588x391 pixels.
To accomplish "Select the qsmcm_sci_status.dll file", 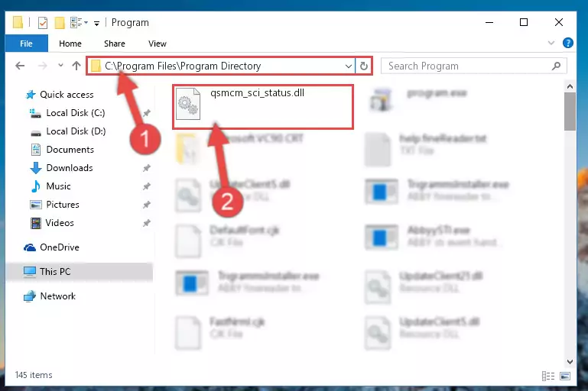I will [262, 107].
